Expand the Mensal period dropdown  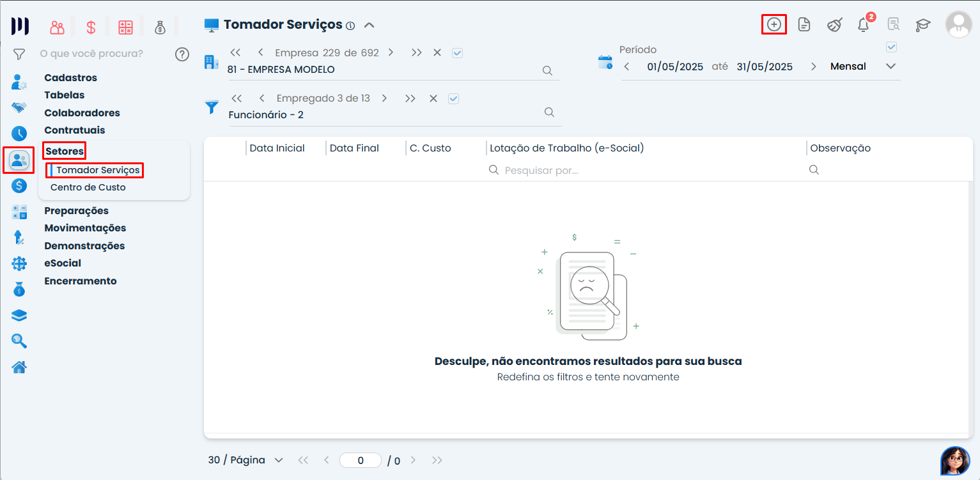point(891,66)
